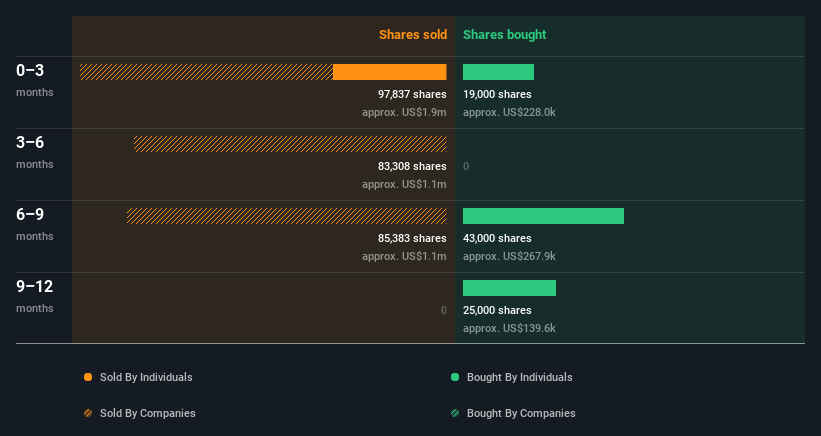Select the Bought By Individuals legend label

coord(519,377)
